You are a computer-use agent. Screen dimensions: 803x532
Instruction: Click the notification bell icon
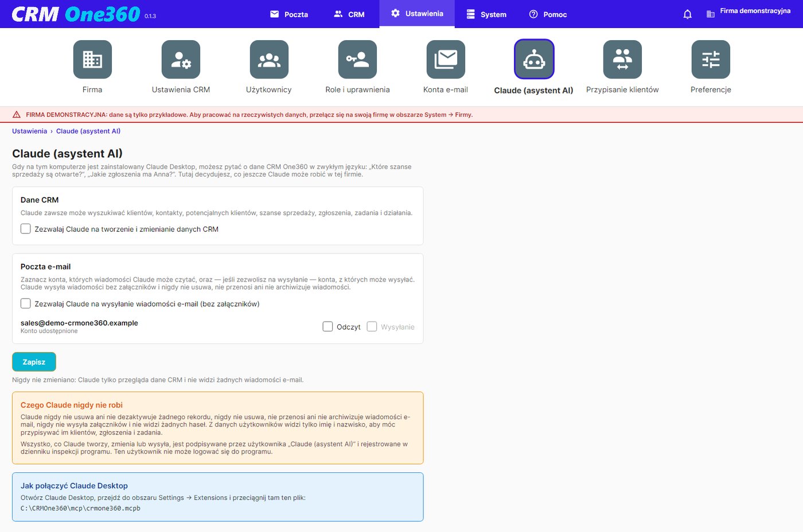pos(688,14)
